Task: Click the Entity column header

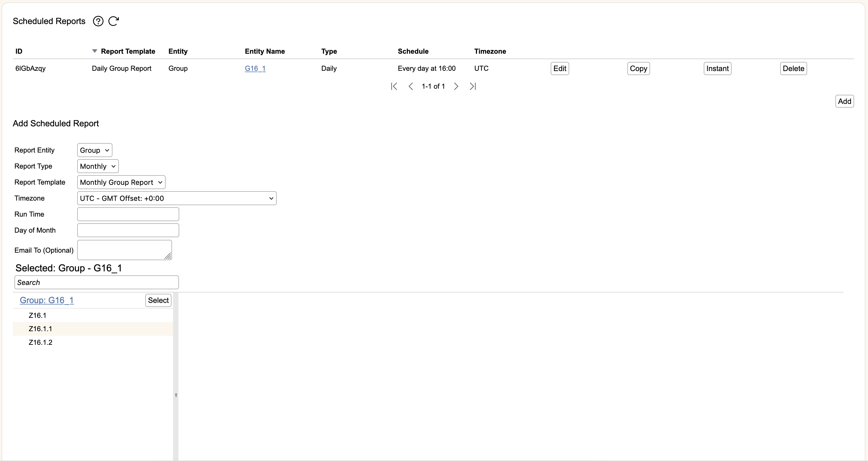Action: tap(178, 51)
